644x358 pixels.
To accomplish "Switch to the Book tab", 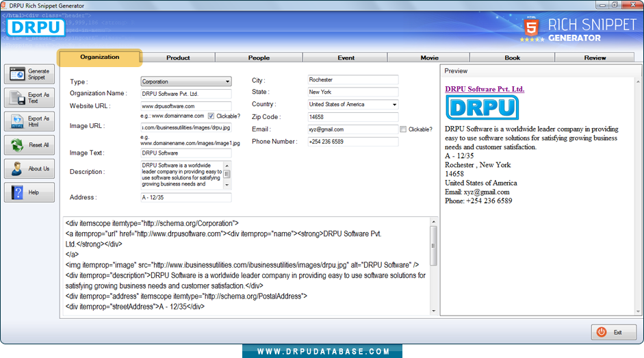I will (x=512, y=57).
